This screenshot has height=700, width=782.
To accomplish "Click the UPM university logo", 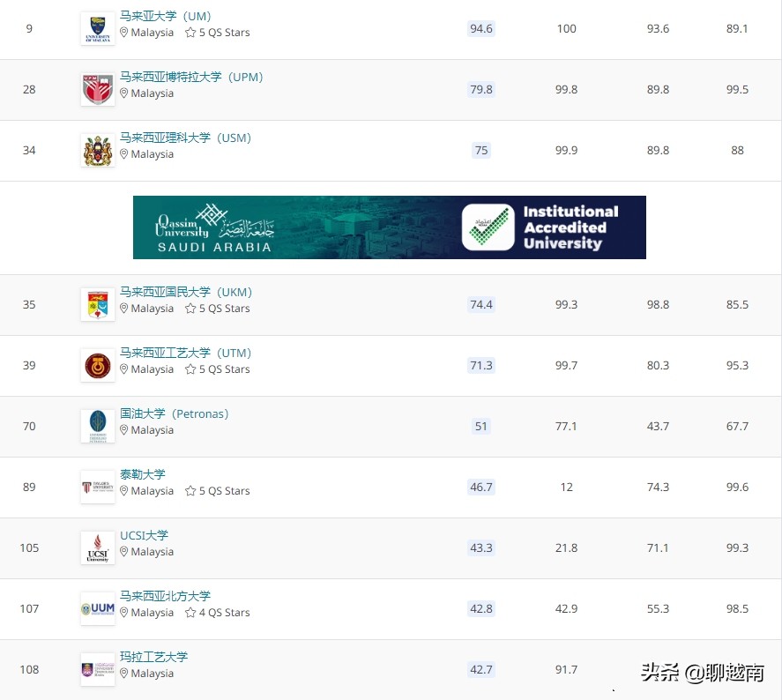I will (97, 89).
